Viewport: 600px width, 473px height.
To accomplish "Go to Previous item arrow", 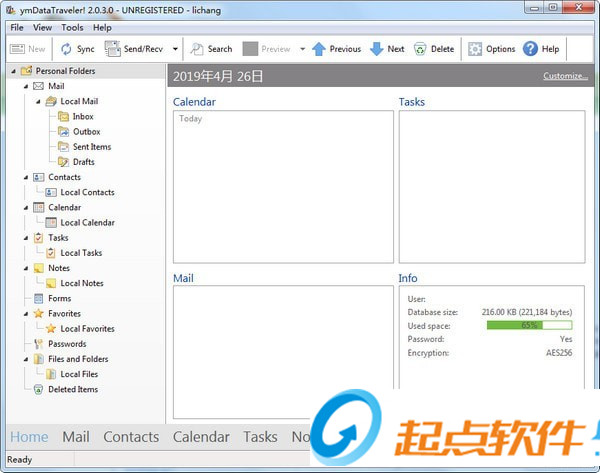I will 319,49.
